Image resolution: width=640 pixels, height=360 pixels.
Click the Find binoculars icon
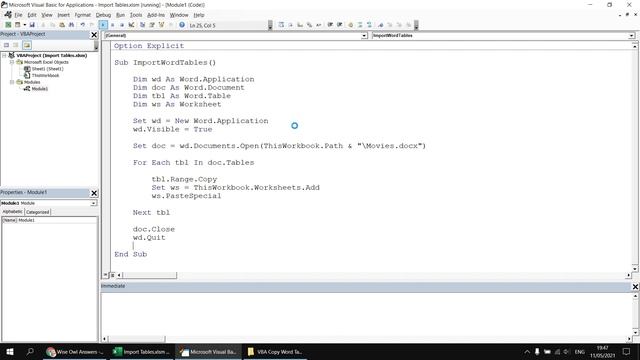click(x=71, y=25)
